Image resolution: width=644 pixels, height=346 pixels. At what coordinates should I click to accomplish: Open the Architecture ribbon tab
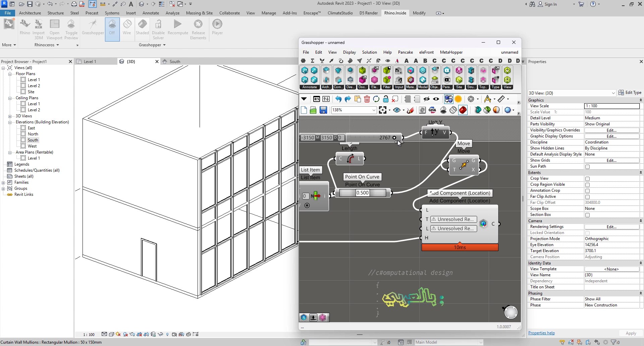click(30, 13)
